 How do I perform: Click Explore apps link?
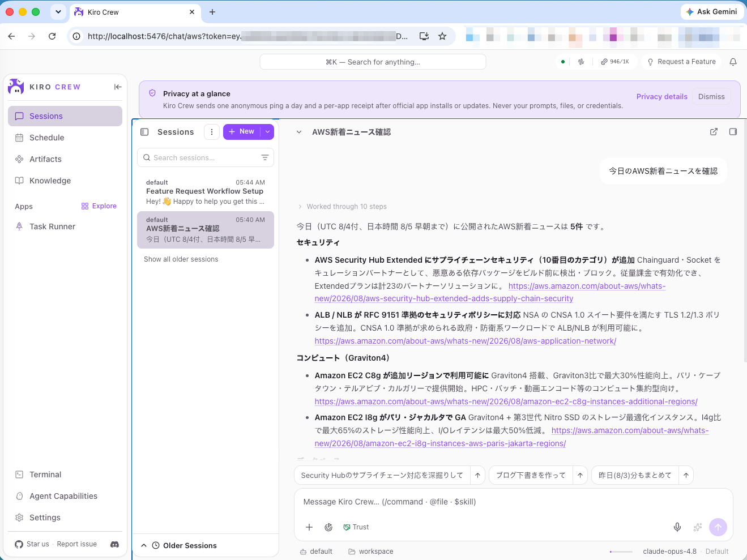pos(99,206)
